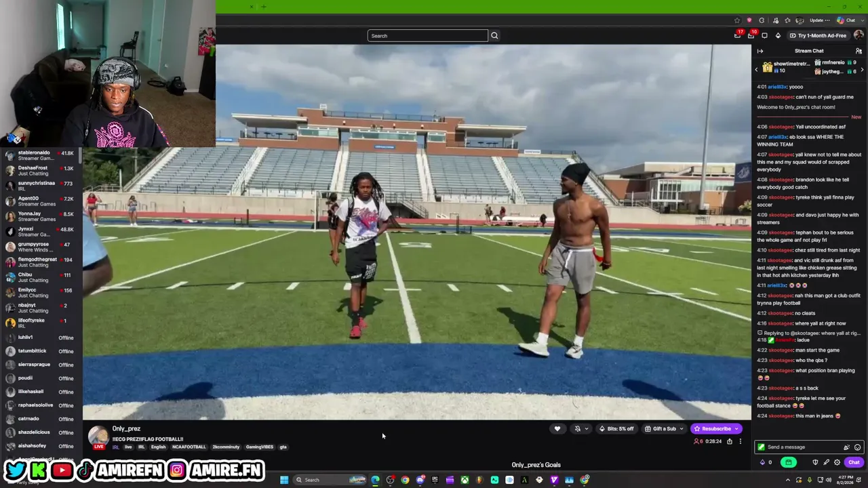The width and height of the screenshot is (868, 488).
Task: Click the browser refresh icon in toolbar
Action: pos(762,20)
